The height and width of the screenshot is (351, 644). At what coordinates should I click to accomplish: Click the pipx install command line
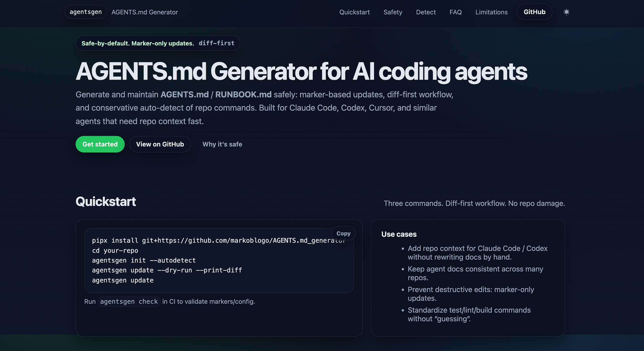pyautogui.click(x=219, y=240)
